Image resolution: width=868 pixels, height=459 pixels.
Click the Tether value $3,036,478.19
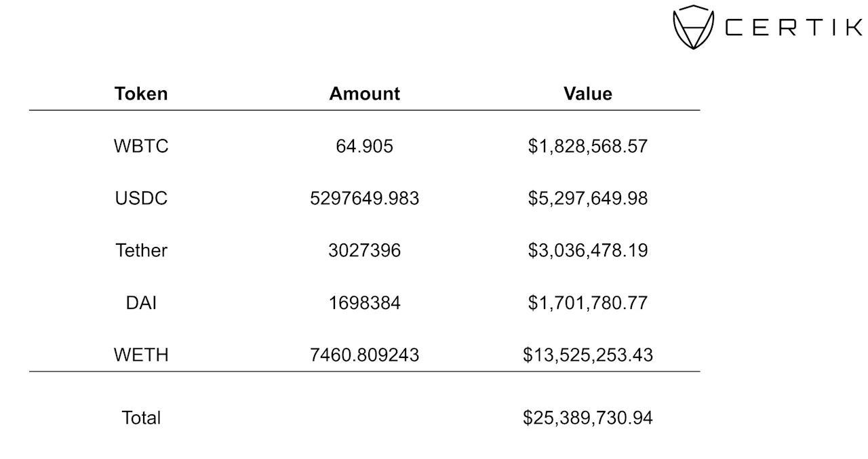click(588, 250)
